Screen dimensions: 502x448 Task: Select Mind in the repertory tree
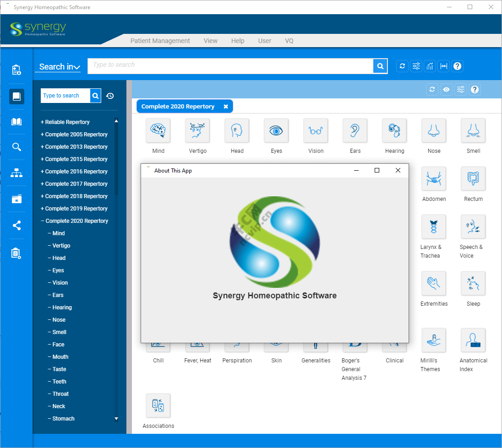click(56, 233)
